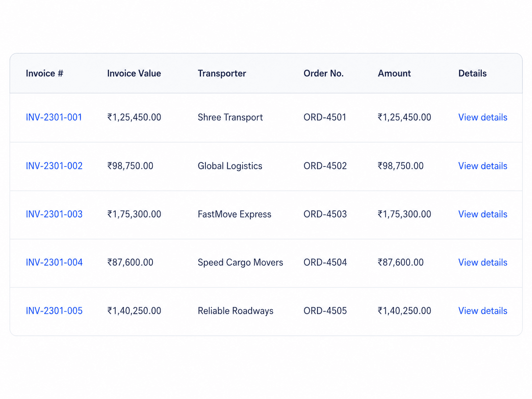
Task: View details for Shree Transport invoice
Action: tap(483, 118)
